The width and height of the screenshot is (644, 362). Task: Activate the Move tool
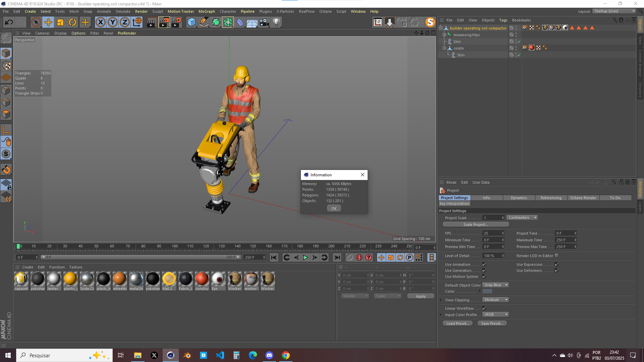point(48,22)
